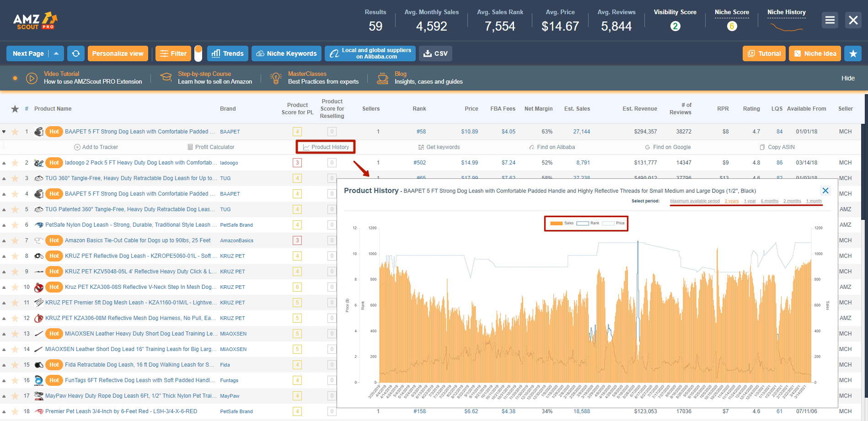868x421 pixels.
Task: Click Get keywords for the BAAPET leash
Action: tap(439, 147)
